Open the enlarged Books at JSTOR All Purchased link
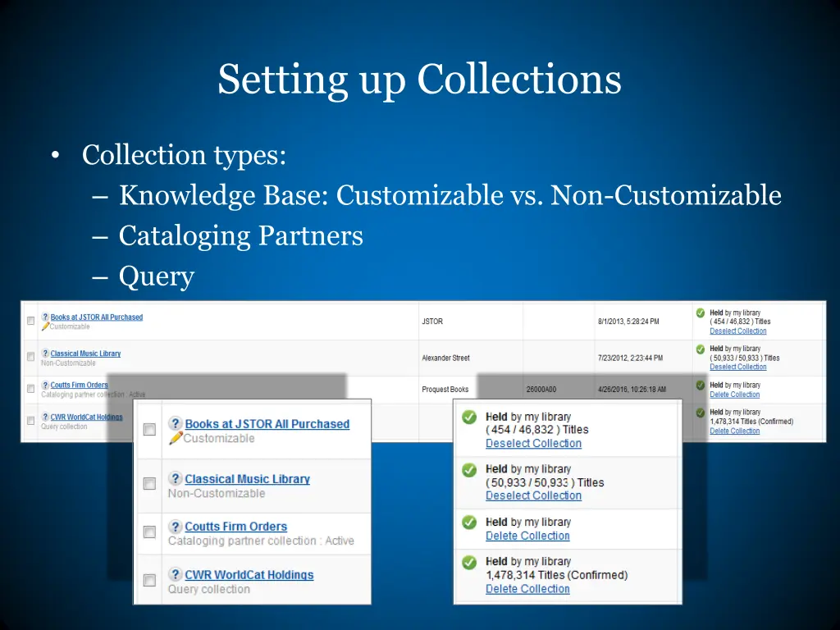This screenshot has height=630, width=840. coord(267,424)
